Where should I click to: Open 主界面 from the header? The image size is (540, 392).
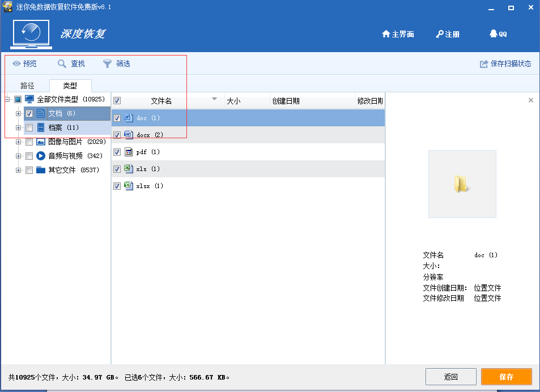click(x=398, y=34)
